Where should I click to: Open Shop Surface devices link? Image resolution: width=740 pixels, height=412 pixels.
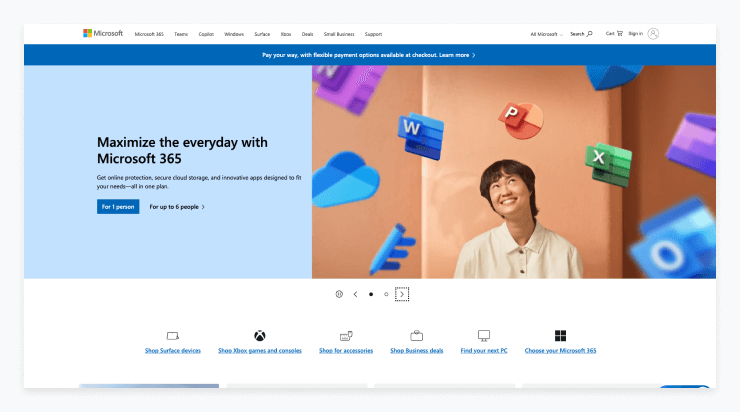click(173, 351)
